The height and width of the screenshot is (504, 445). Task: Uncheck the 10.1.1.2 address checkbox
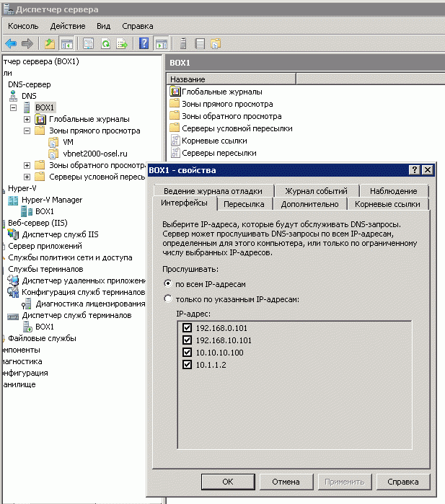pos(187,365)
